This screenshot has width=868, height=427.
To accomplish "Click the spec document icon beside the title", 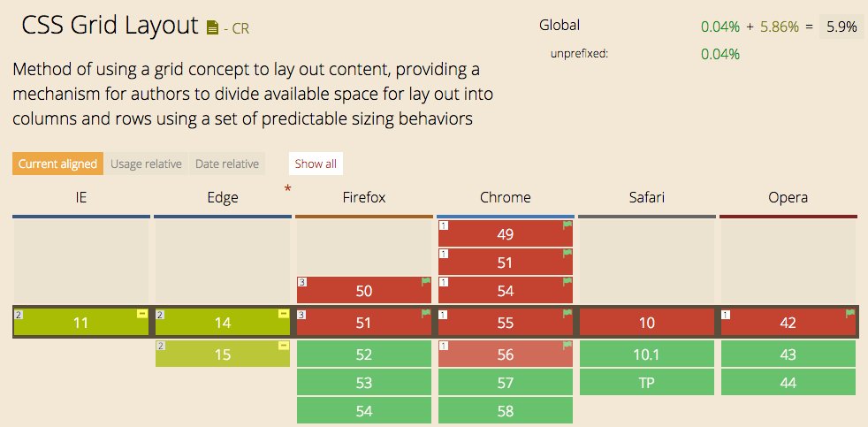I will 212,27.
